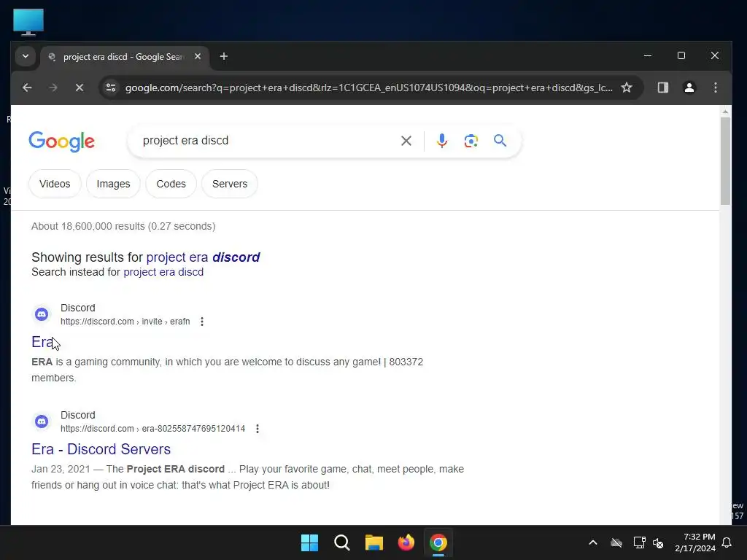Click the scrollbar up arrow
Viewport: 747px width, 560px height.
725,112
